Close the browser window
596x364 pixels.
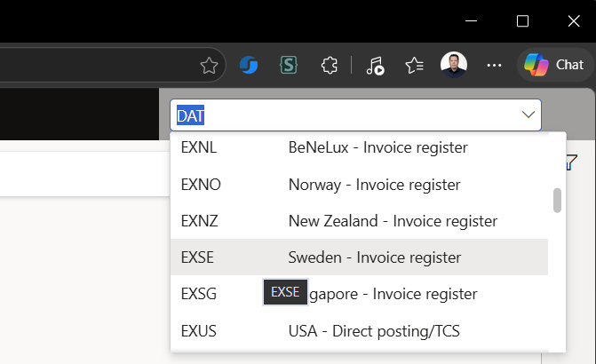pyautogui.click(x=574, y=21)
